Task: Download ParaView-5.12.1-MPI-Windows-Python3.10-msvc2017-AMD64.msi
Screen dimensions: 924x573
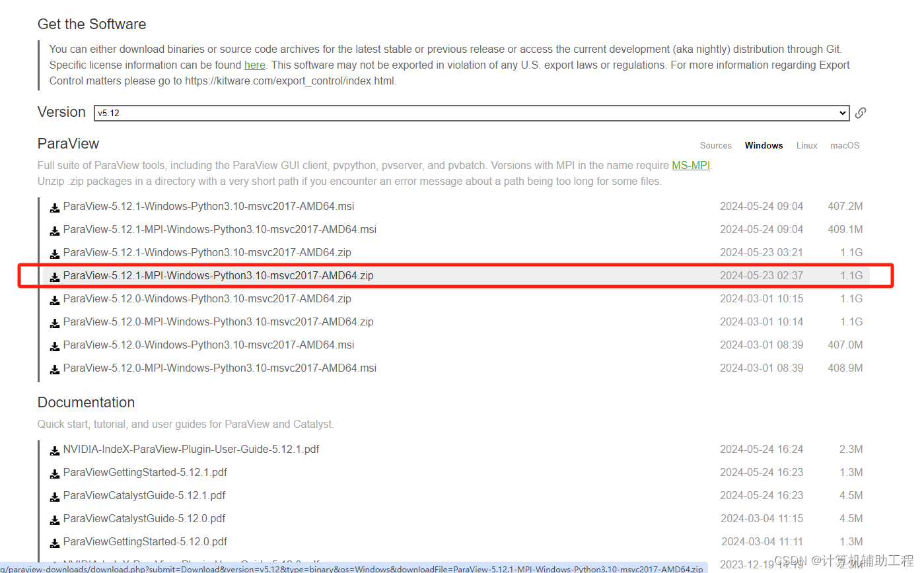Action: [220, 229]
